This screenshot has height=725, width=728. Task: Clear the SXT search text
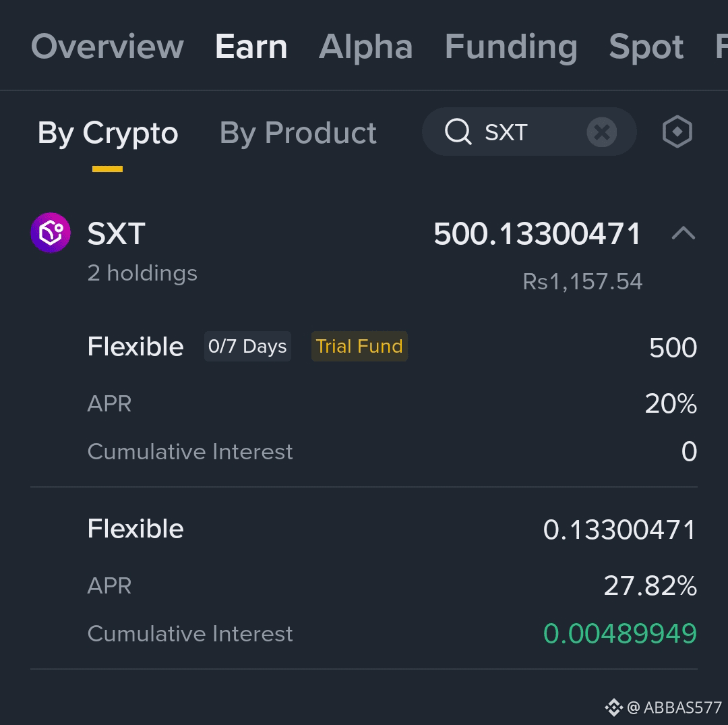pyautogui.click(x=602, y=132)
